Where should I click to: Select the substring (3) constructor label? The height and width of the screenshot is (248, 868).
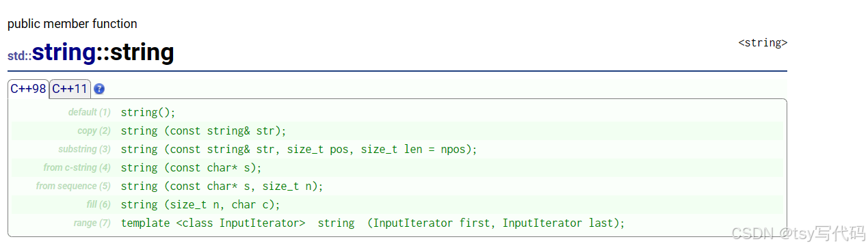coord(84,149)
